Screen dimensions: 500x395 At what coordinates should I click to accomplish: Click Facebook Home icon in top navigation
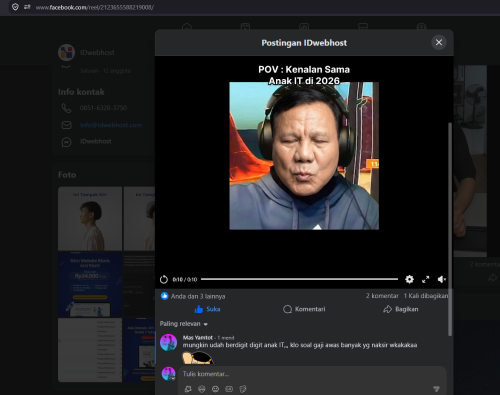click(187, 26)
